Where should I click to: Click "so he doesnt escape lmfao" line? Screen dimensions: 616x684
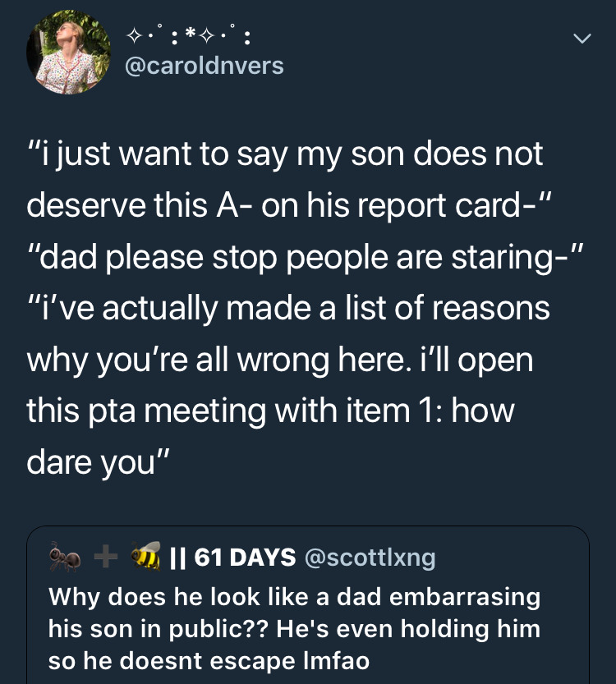pos(209,660)
